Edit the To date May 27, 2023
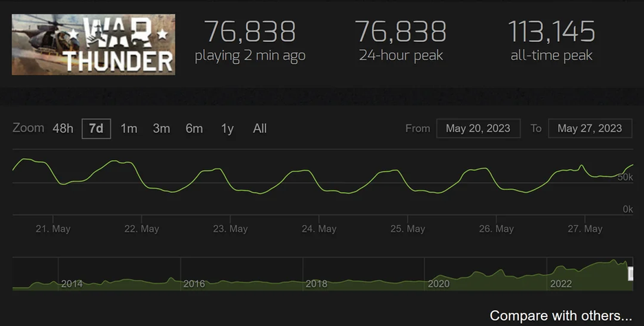This screenshot has height=326, width=644. (x=590, y=128)
